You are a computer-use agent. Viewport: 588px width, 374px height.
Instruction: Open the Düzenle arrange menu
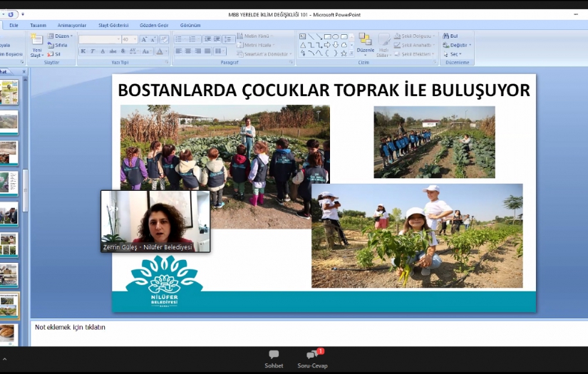[365, 46]
